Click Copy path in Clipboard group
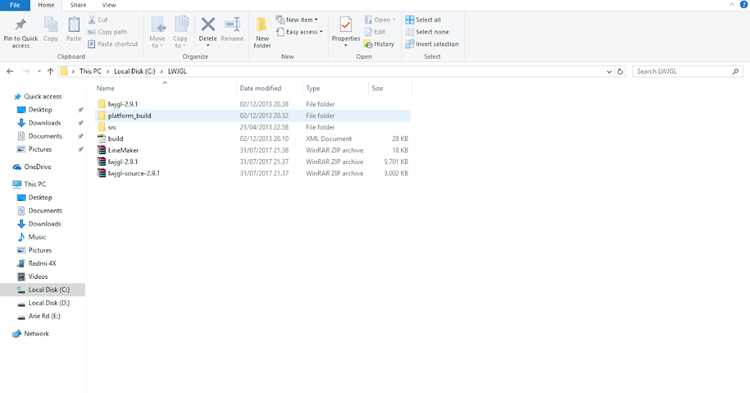The width and height of the screenshot is (750, 393). (x=108, y=32)
